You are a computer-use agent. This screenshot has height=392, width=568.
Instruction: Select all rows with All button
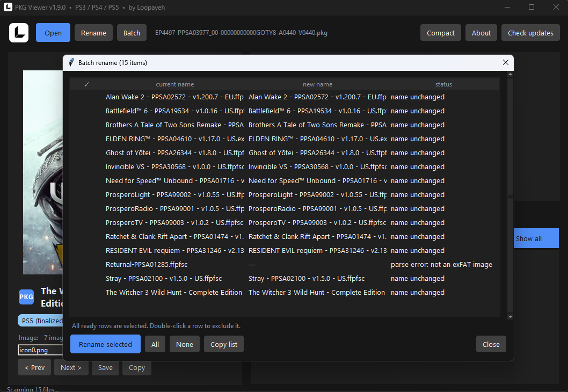pos(155,344)
